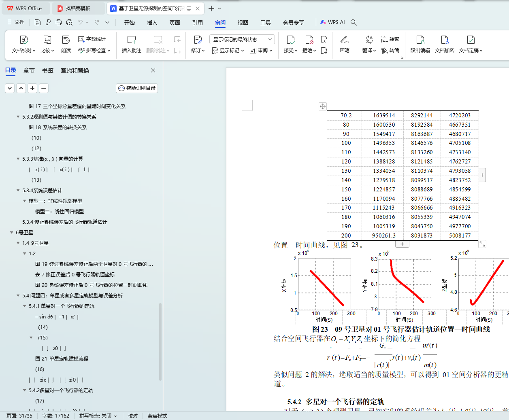This screenshot has width=509, height=420.
Task: Click the 翻译 translate icon
Action: (369, 40)
